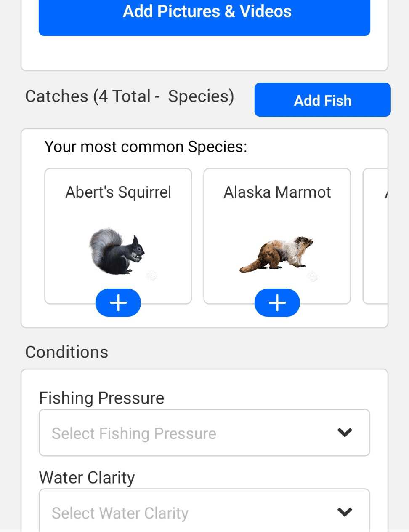Click the Water Clarity field label
The width and height of the screenshot is (409, 532).
[x=87, y=478]
